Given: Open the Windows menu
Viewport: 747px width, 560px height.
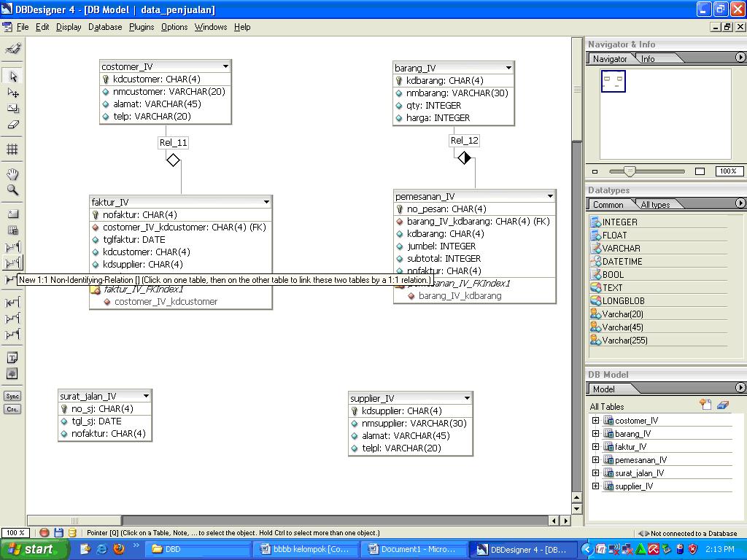Looking at the screenshot, I should 211,27.
